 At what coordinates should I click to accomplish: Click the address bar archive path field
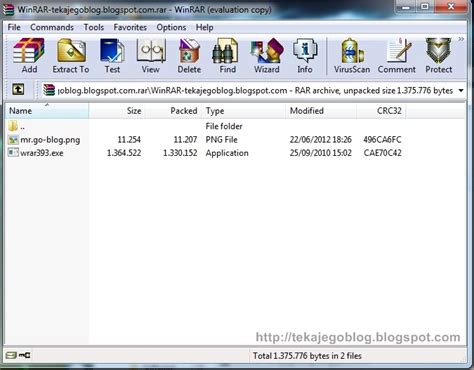coord(255,90)
